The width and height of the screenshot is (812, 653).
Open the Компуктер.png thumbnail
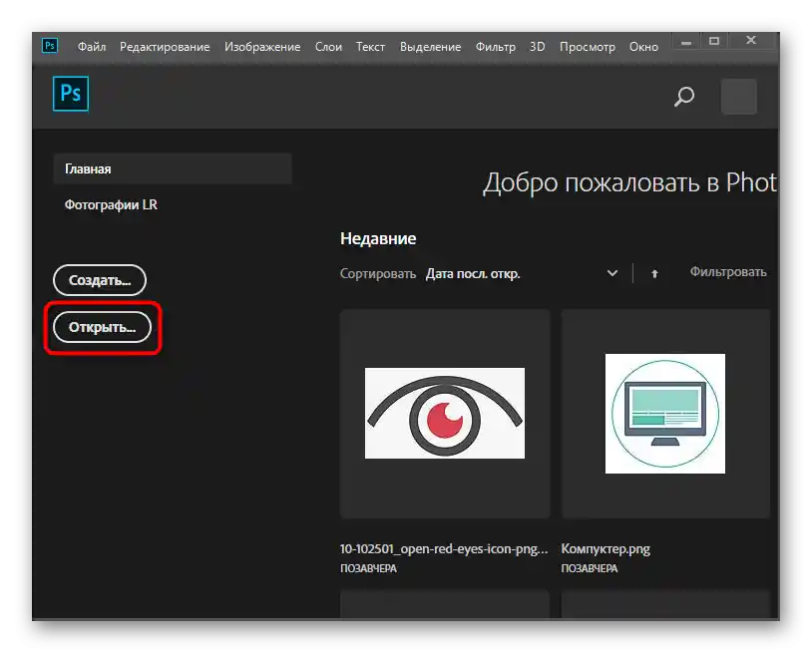(x=665, y=414)
